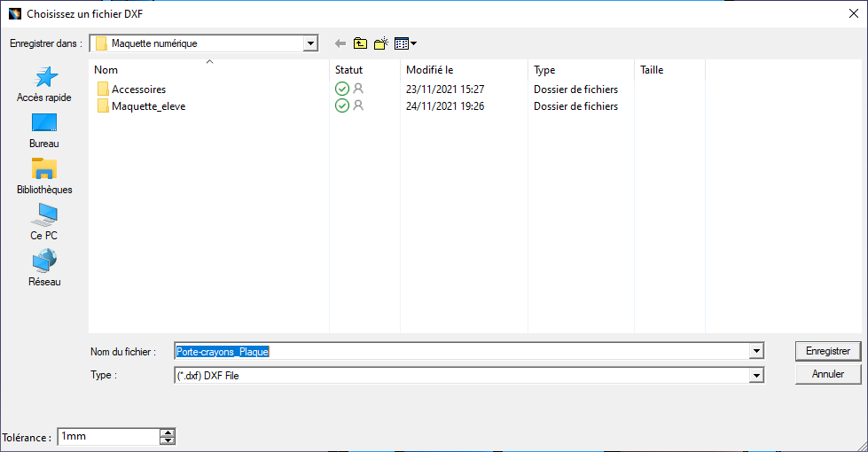Viewport: 868px width, 452px height.
Task: Click the Enregistrer button
Action: click(x=828, y=351)
